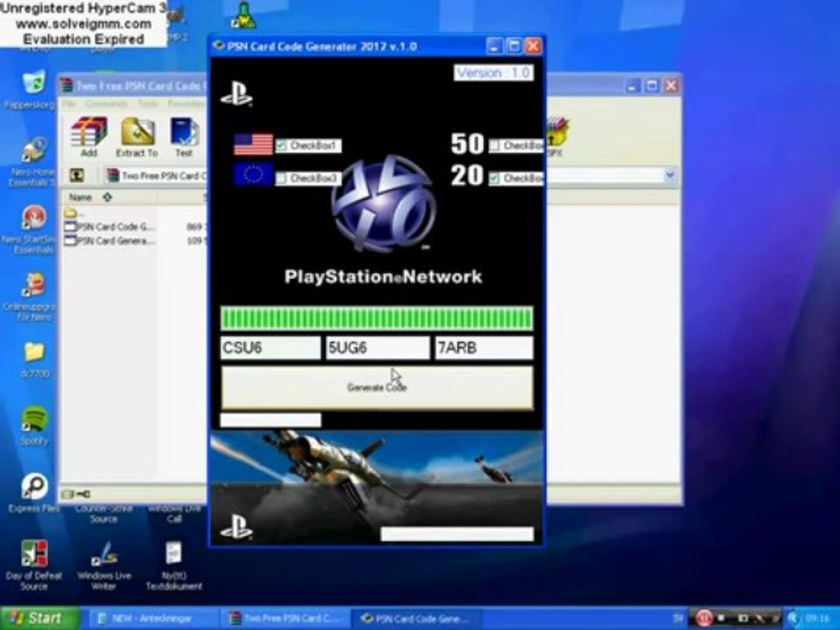Screen dimensions: 840x630
Task: Launch Spotify from the desktop icon
Action: (34, 419)
